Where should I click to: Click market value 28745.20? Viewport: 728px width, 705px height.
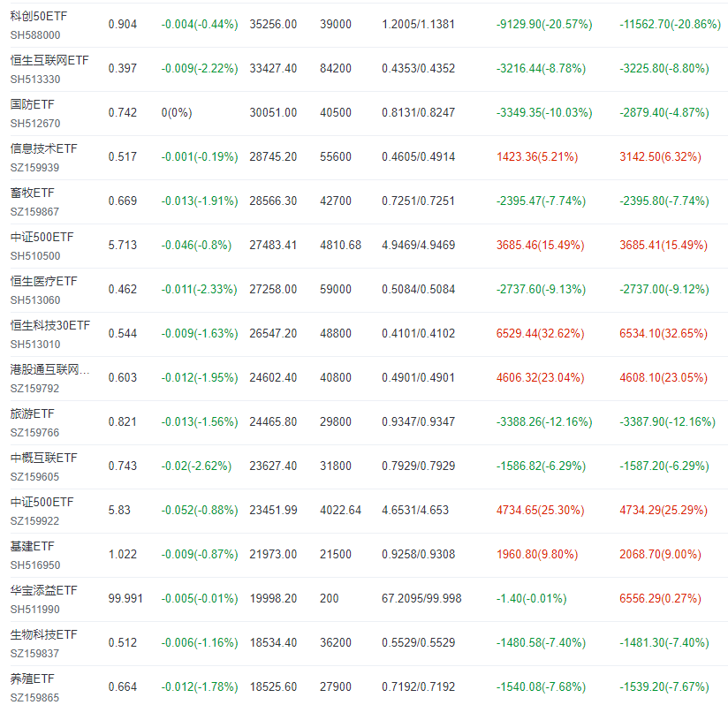(x=273, y=157)
